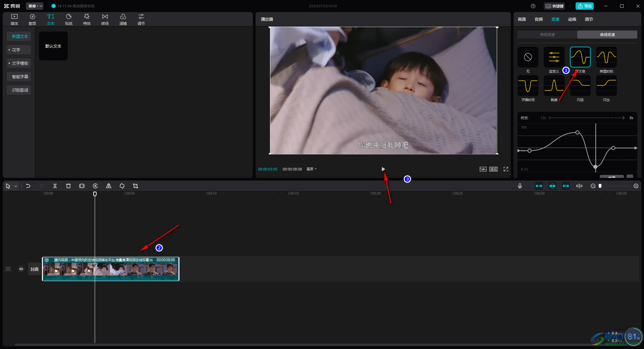Click the microphone record voiceover icon
Viewport: 644px width, 349px height.
[520, 186]
